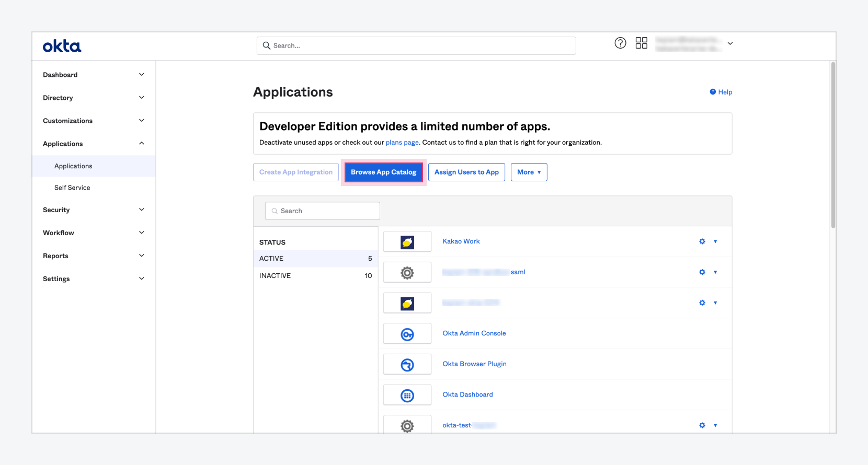
Task: Open dropdown arrow for saml app row
Action: 715,272
